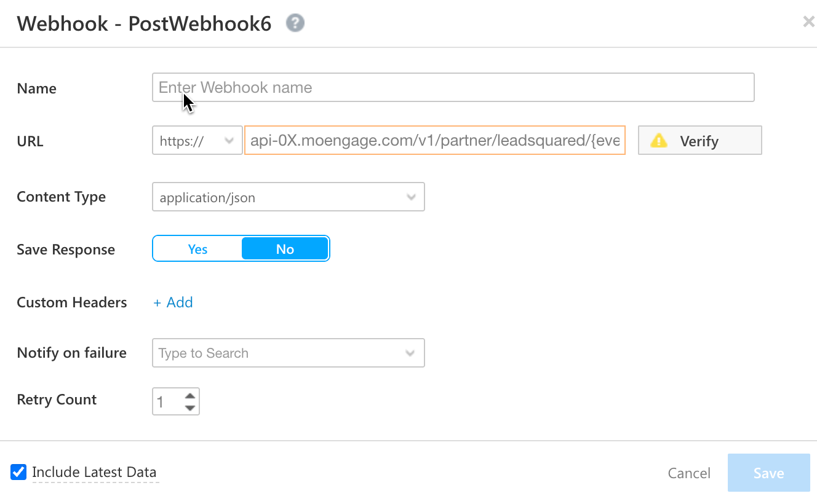Viewport: 817px width, 504px height.
Task: Open the help question mark icon
Action: pyautogui.click(x=295, y=23)
